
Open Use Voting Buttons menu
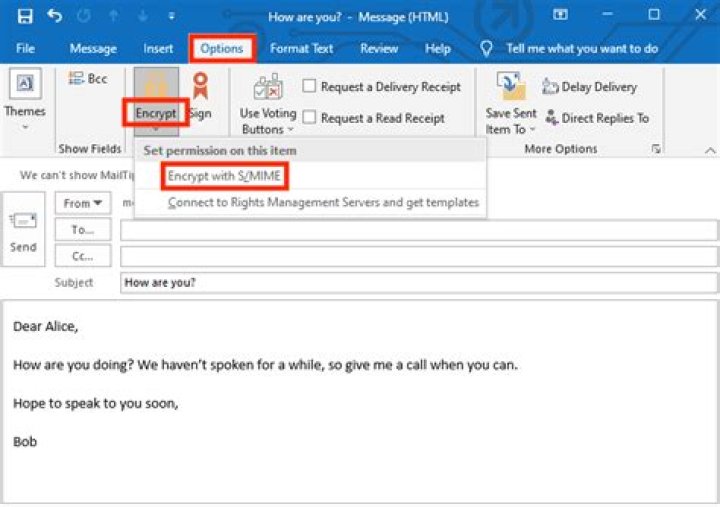point(268,105)
